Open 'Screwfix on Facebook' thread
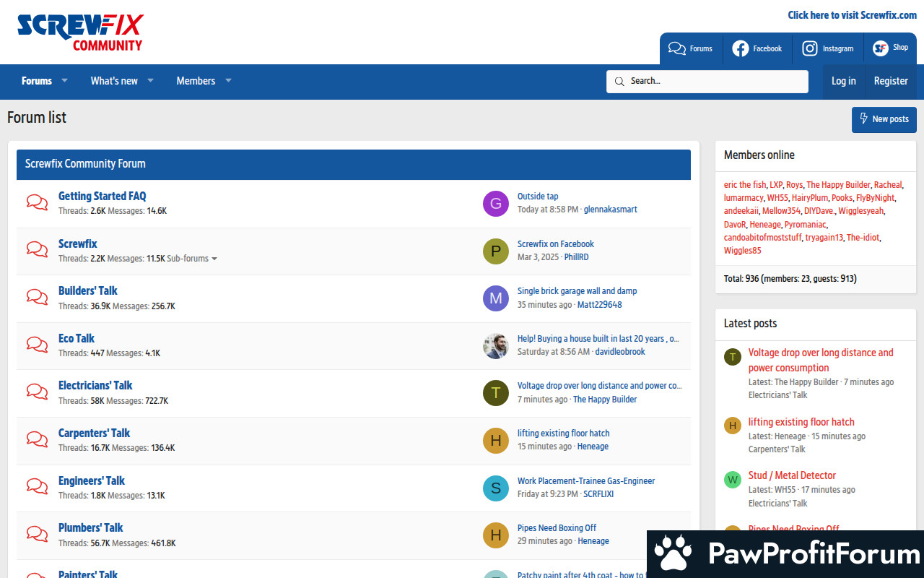Image resolution: width=924 pixels, height=578 pixels. click(556, 244)
